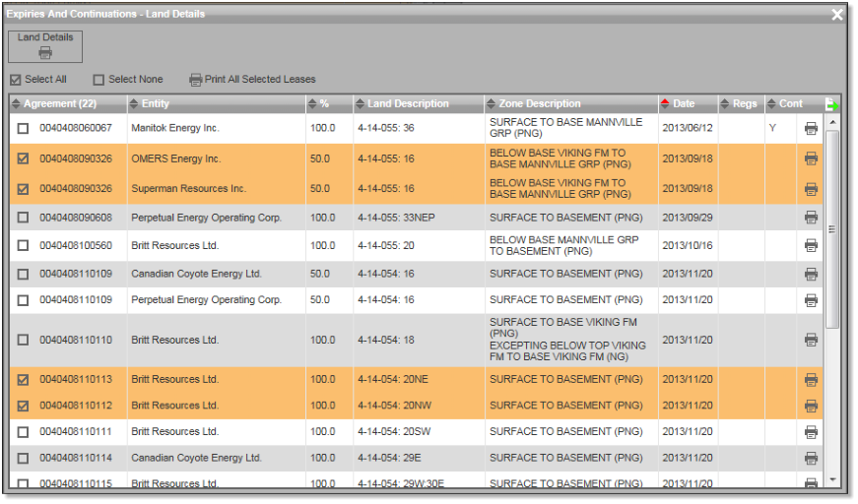Click zone text BELOW BASE MANNVILLE GRP TO BASEMENT
Screen dimensions: 858x504
pyautogui.click(x=564, y=245)
